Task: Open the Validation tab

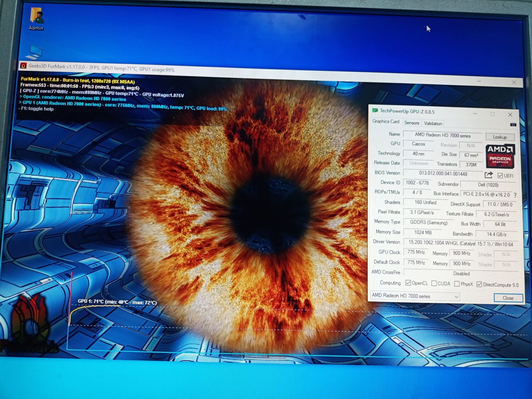Action: coord(433,123)
